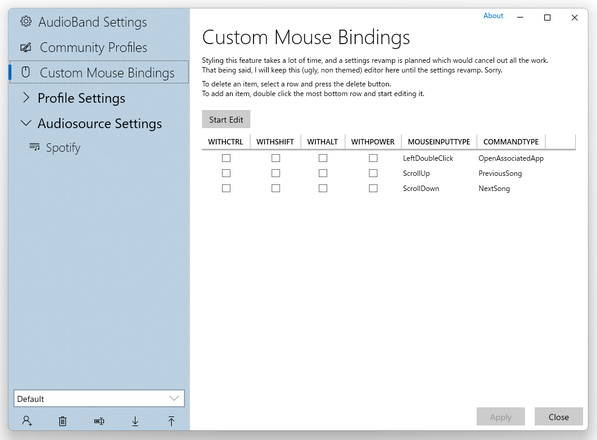
Task: Collapse the Audiosource Settings section
Action: tap(26, 123)
